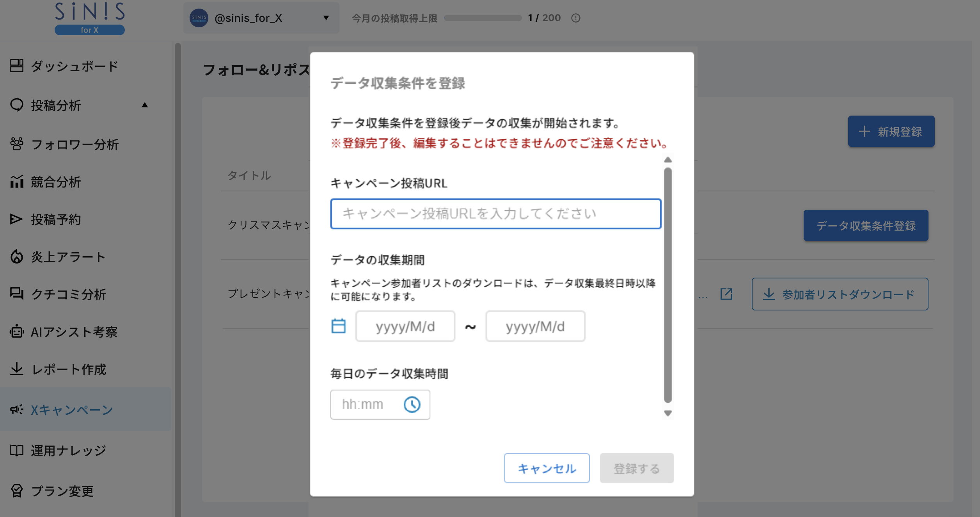
Task: Click the フォロワー分析 people icon
Action: pos(16,144)
